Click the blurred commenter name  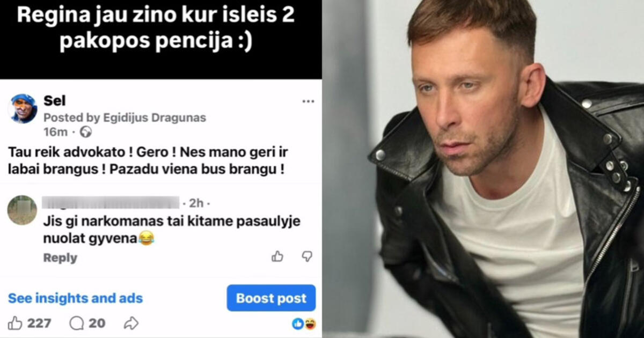(x=110, y=202)
